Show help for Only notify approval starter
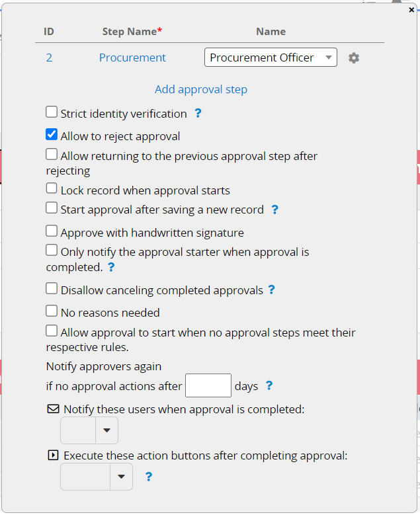The image size is (420, 517). pos(111,267)
